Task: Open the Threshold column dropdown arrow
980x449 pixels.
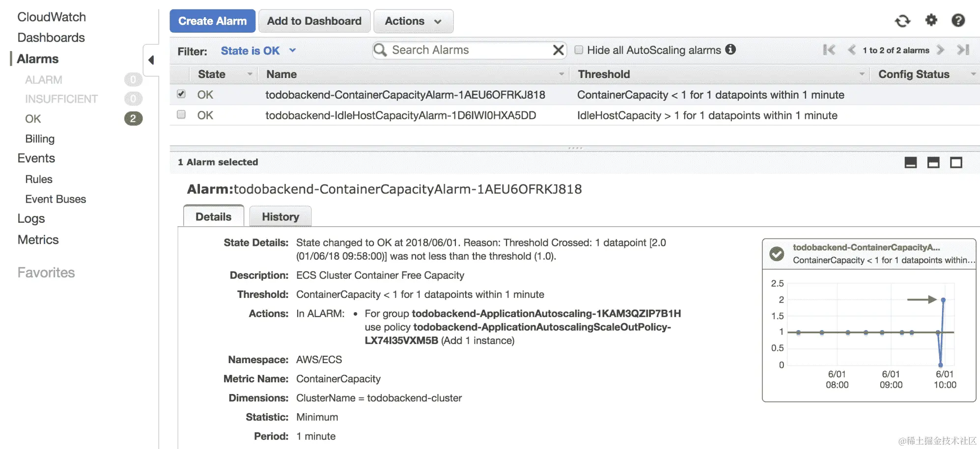Action: coord(862,74)
